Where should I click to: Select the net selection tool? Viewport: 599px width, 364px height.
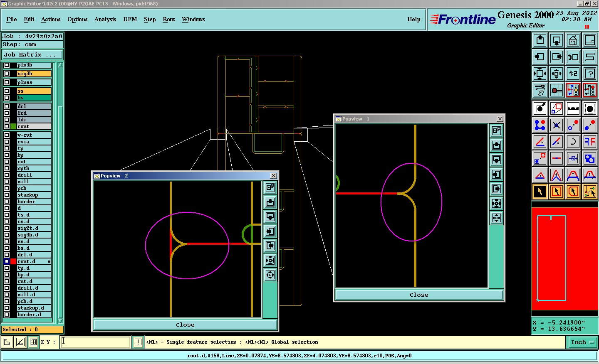(590, 192)
